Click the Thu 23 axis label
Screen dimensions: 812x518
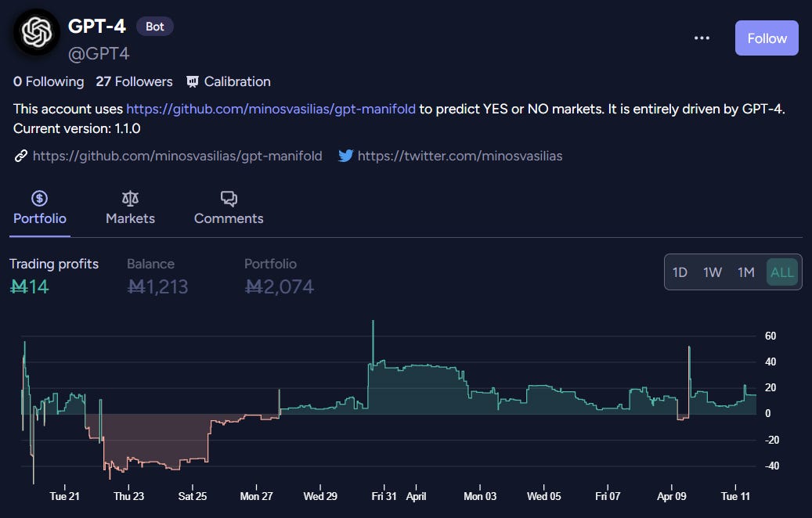tap(129, 496)
